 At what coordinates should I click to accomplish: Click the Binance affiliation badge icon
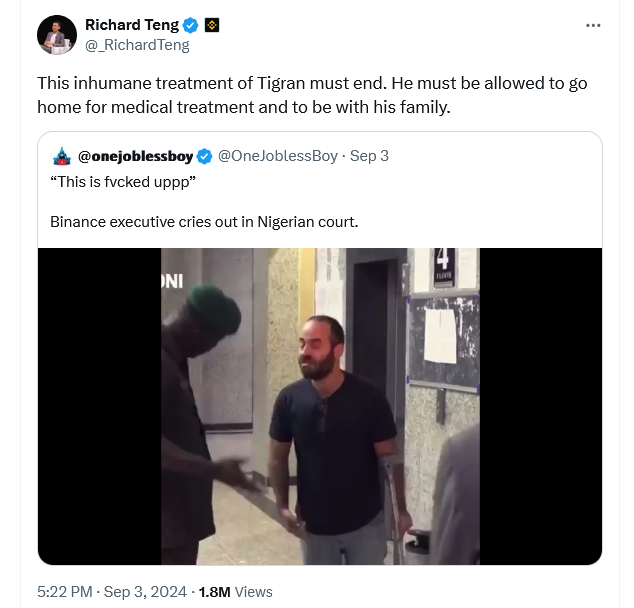(x=211, y=25)
